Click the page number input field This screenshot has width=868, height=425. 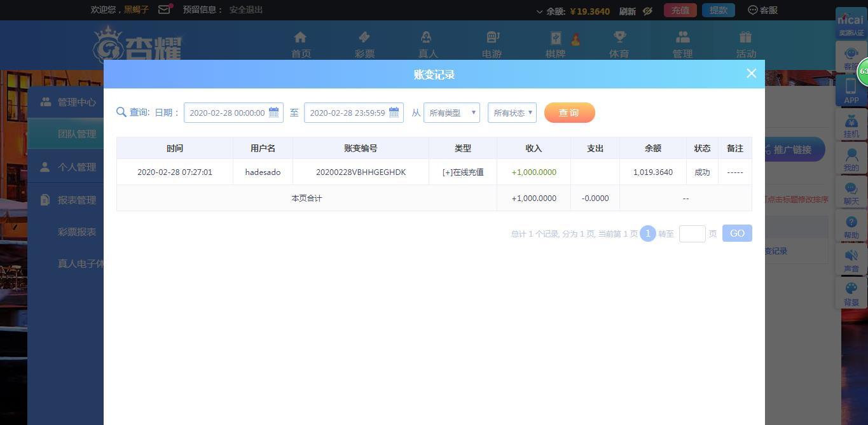pos(692,233)
